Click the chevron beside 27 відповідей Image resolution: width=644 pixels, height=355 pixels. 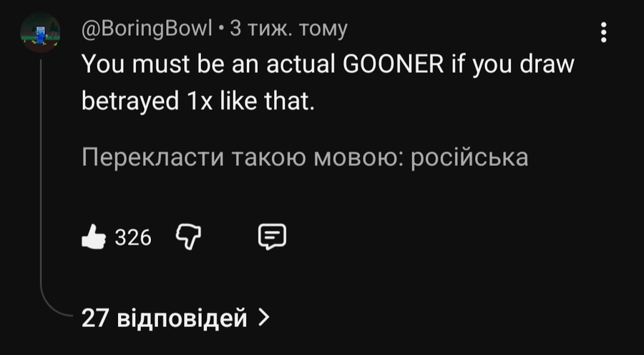pos(263,316)
